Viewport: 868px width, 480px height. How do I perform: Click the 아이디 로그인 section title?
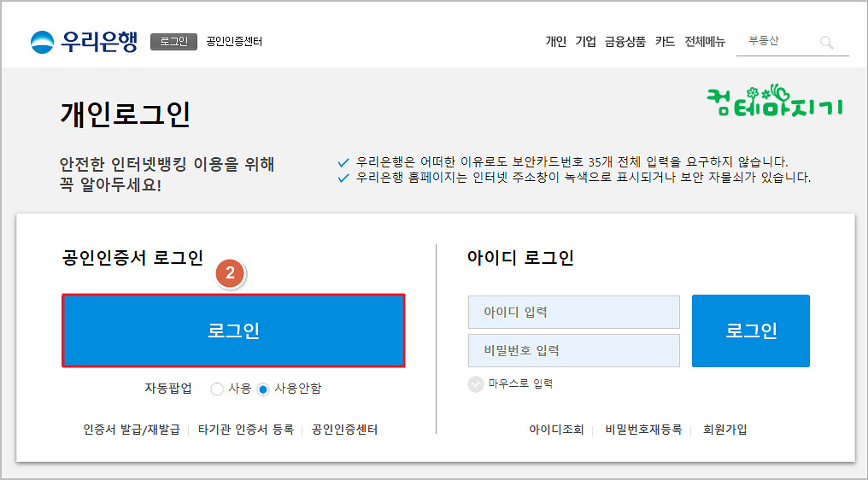point(520,258)
